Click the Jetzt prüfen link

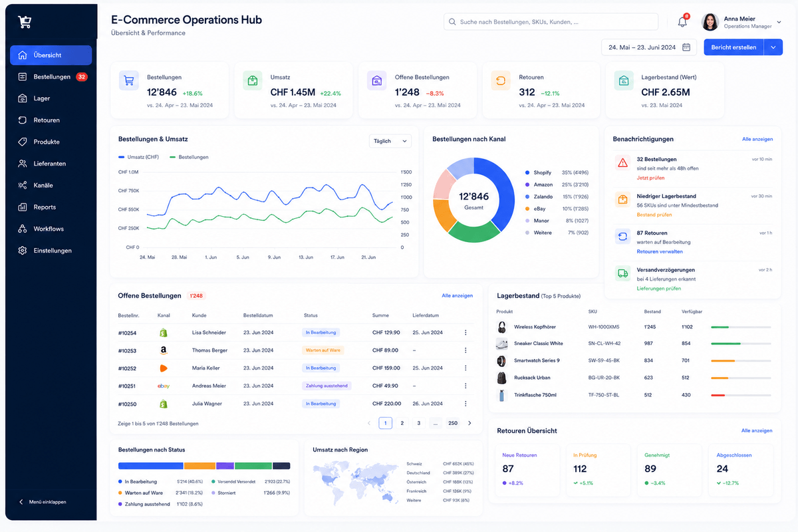[x=650, y=178]
